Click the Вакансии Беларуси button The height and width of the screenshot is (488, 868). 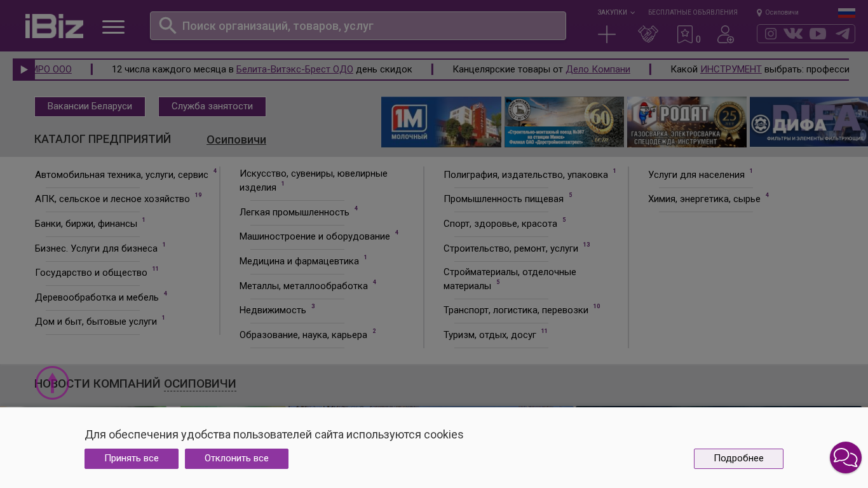(x=90, y=107)
